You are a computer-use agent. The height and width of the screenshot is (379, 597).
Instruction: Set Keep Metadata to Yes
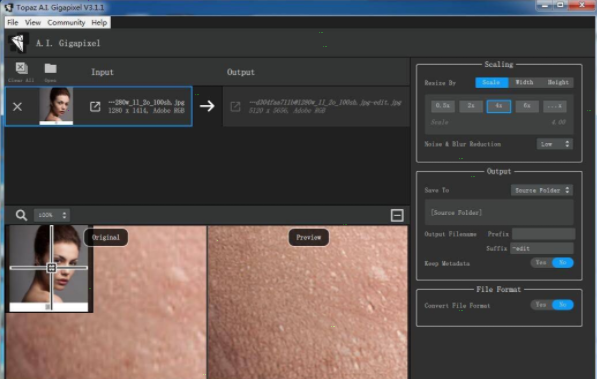tap(541, 262)
